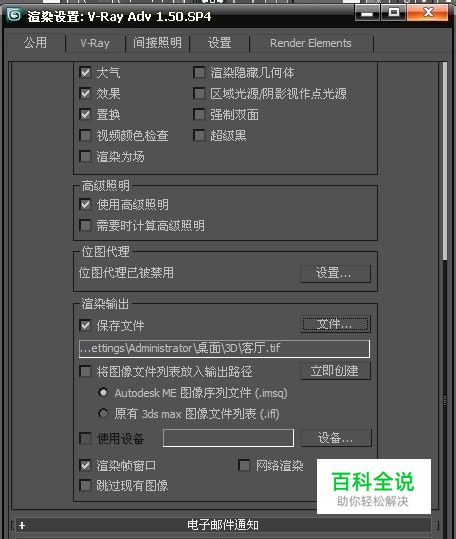Tick 区域光源/阴影视作点光源 checkbox
The image size is (456, 539).
[x=199, y=94]
